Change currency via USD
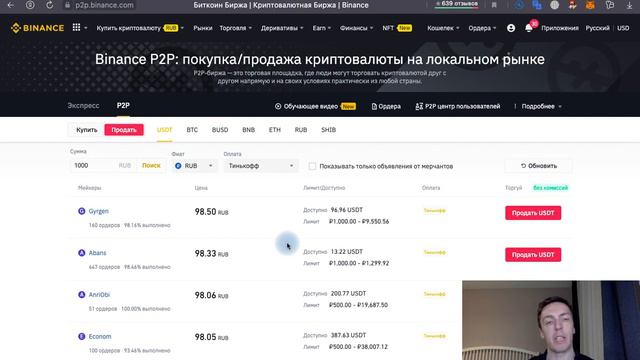This screenshot has height=360, width=640. click(x=623, y=28)
